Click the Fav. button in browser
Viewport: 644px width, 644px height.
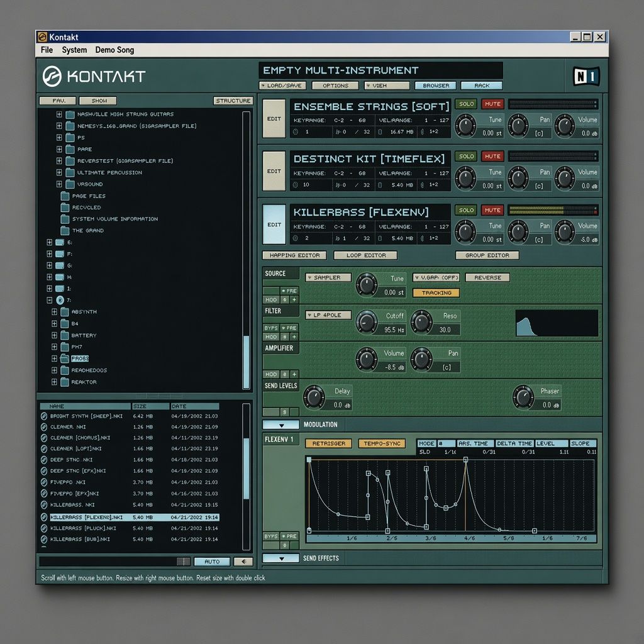(58, 101)
